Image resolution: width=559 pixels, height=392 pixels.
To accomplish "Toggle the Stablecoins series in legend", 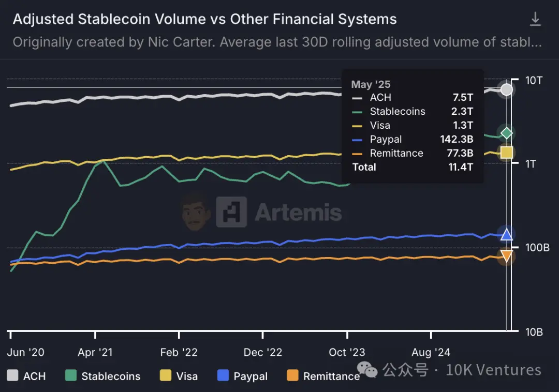I will (103, 376).
